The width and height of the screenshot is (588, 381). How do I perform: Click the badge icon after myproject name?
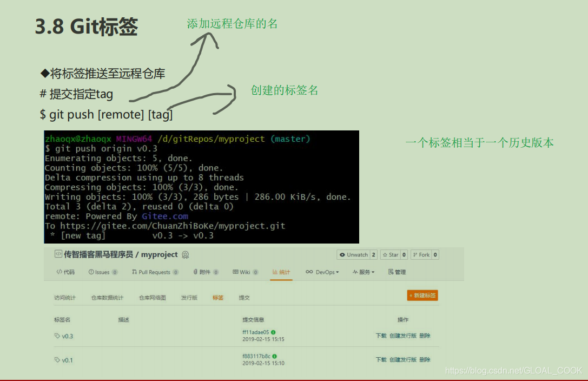[x=186, y=254]
